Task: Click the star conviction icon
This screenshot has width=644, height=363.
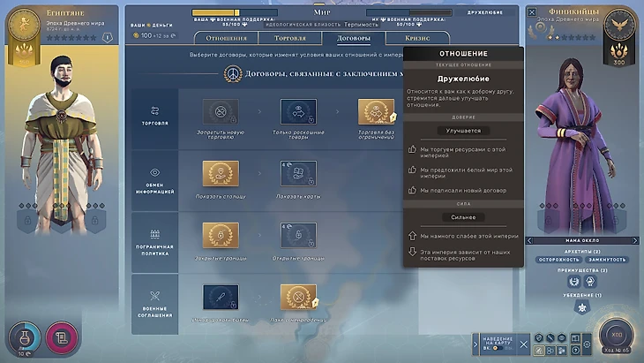Action: [x=582, y=307]
